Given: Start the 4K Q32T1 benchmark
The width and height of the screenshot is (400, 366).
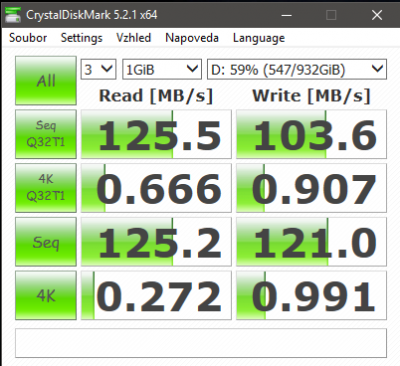Looking at the screenshot, I should tap(46, 188).
